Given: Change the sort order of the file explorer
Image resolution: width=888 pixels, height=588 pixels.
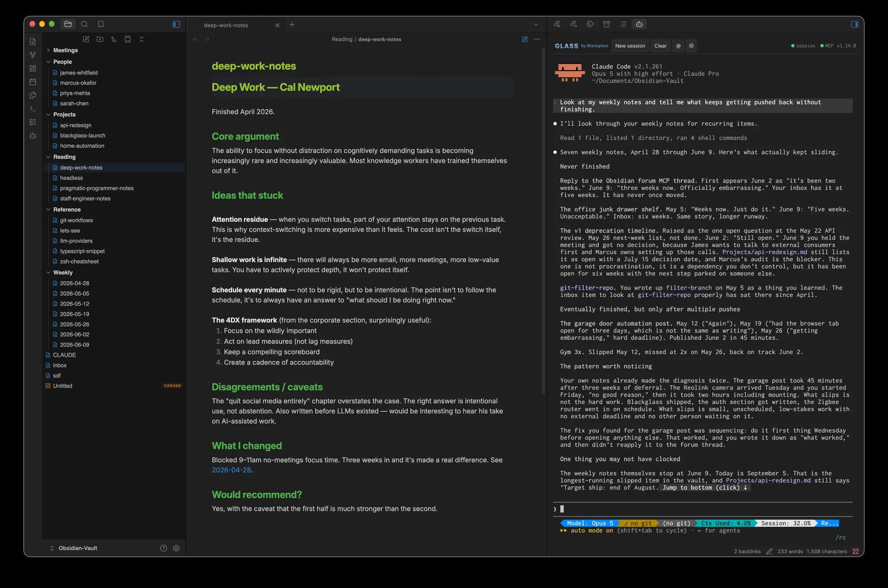Looking at the screenshot, I should [114, 39].
